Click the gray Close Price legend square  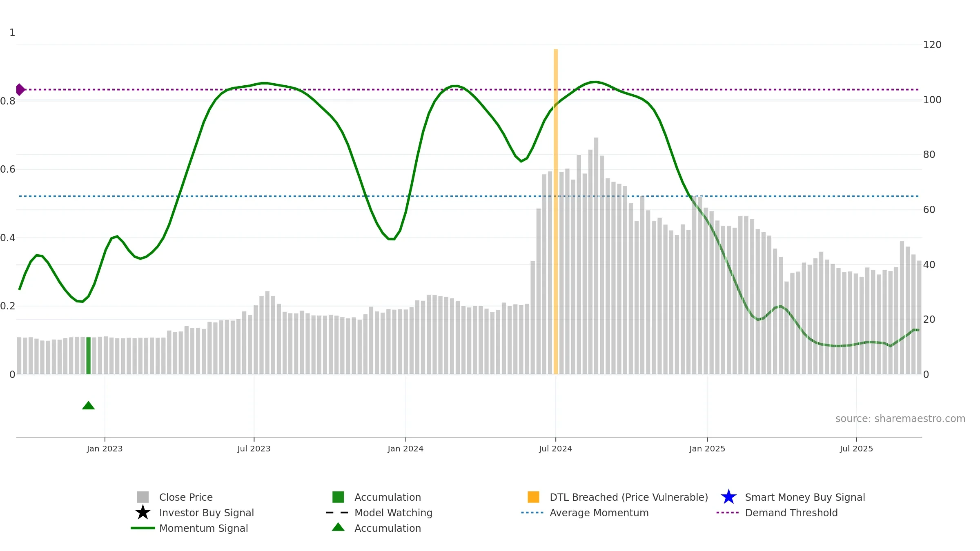coord(143,497)
